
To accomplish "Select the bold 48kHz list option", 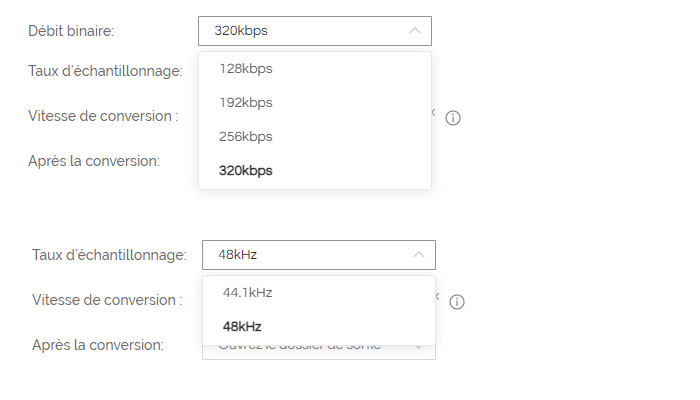I will coord(242,327).
